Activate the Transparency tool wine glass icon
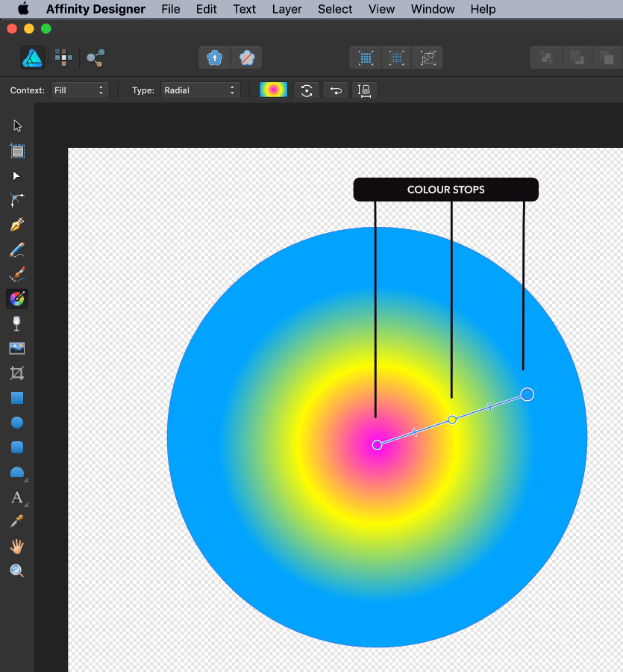This screenshot has height=672, width=623. click(16, 323)
